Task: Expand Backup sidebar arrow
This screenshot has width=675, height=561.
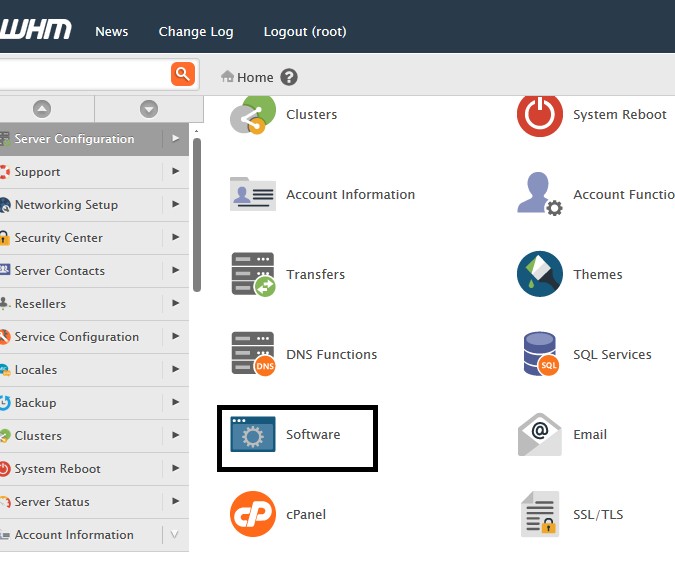Action: pos(175,402)
